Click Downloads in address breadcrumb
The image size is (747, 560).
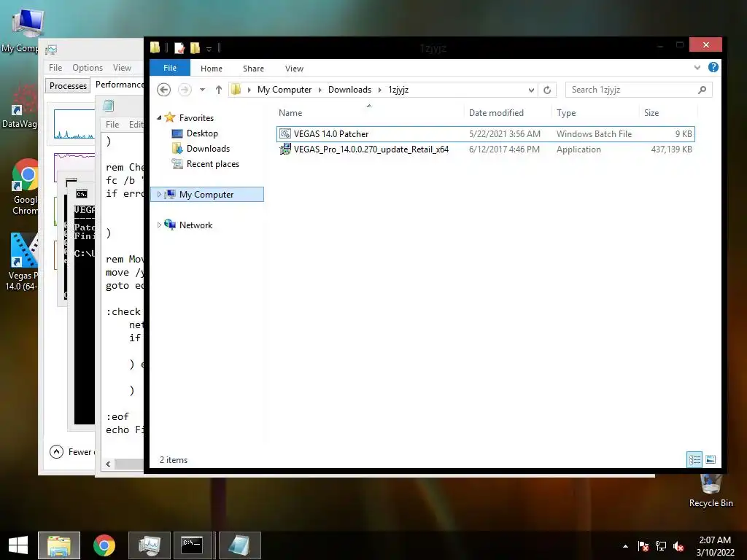tap(349, 90)
